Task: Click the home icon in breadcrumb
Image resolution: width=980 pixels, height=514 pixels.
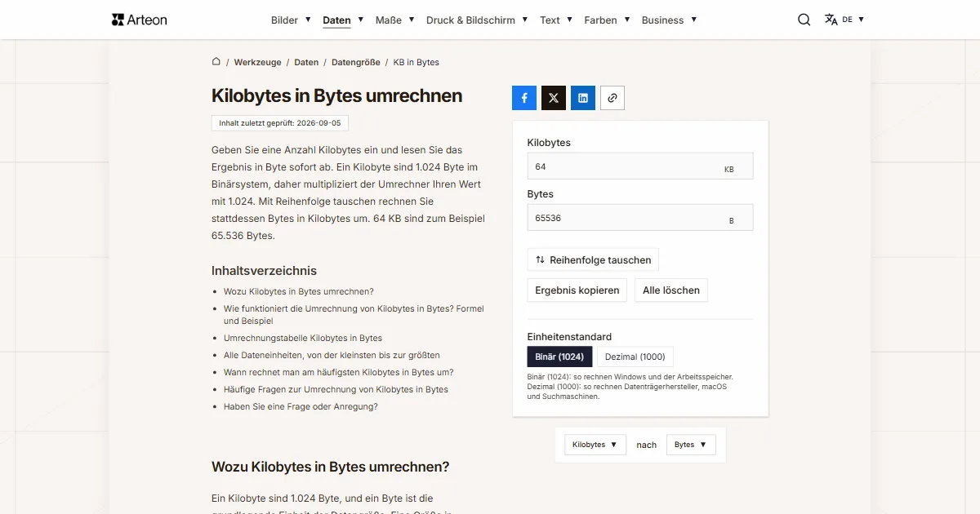Action: 216,61
